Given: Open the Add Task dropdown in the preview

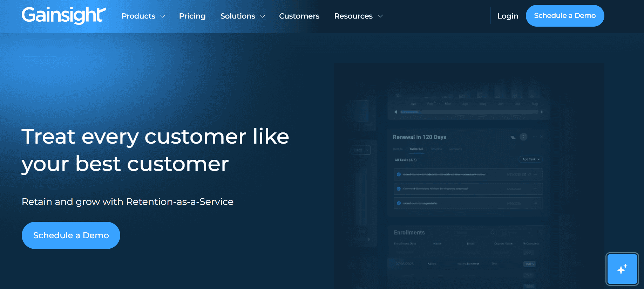Looking at the screenshot, I should coord(531,159).
